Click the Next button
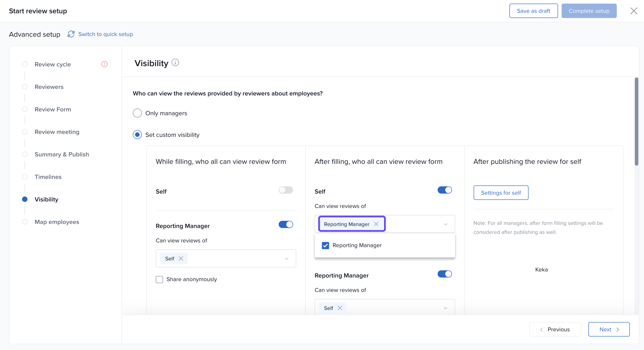Viewport: 644px width, 350px height. [609, 329]
